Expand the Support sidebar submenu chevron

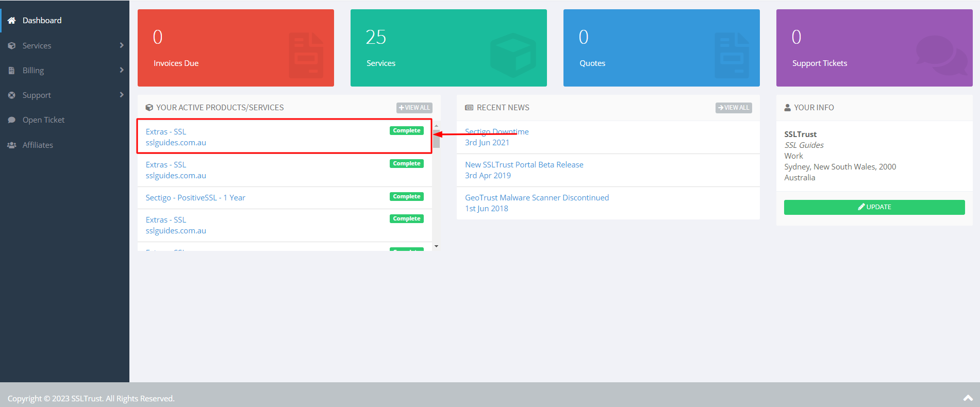[x=122, y=95]
